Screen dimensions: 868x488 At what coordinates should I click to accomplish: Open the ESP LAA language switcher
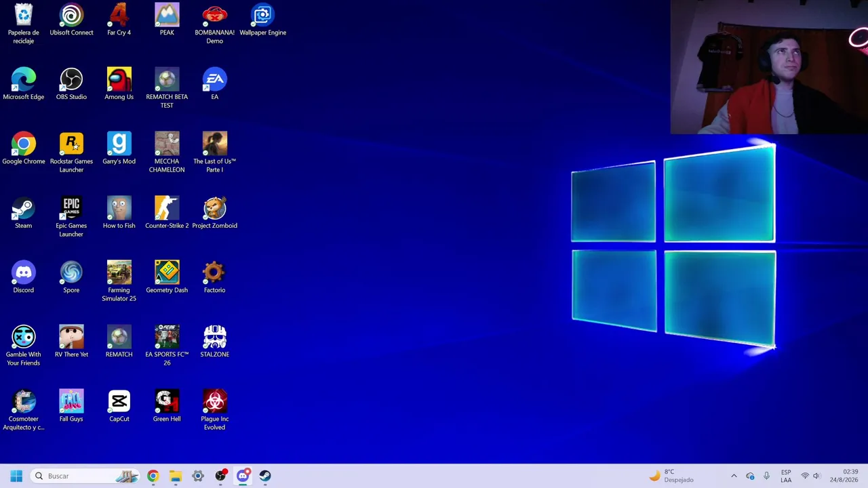tap(786, 476)
